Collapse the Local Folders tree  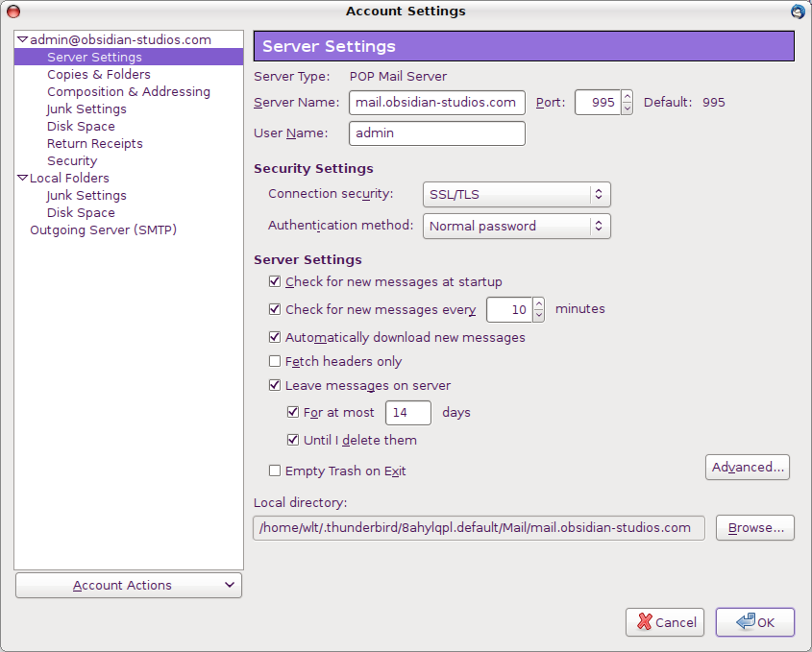pyautogui.click(x=22, y=178)
